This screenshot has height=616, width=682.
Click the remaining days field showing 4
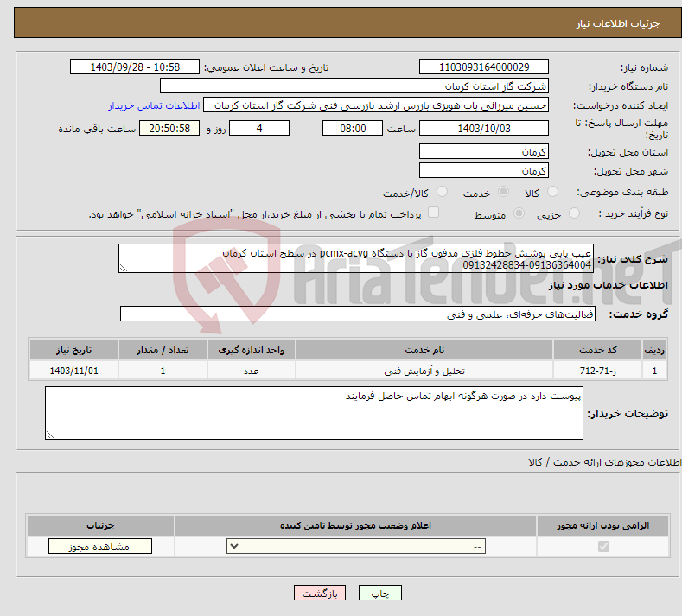pos(259,128)
